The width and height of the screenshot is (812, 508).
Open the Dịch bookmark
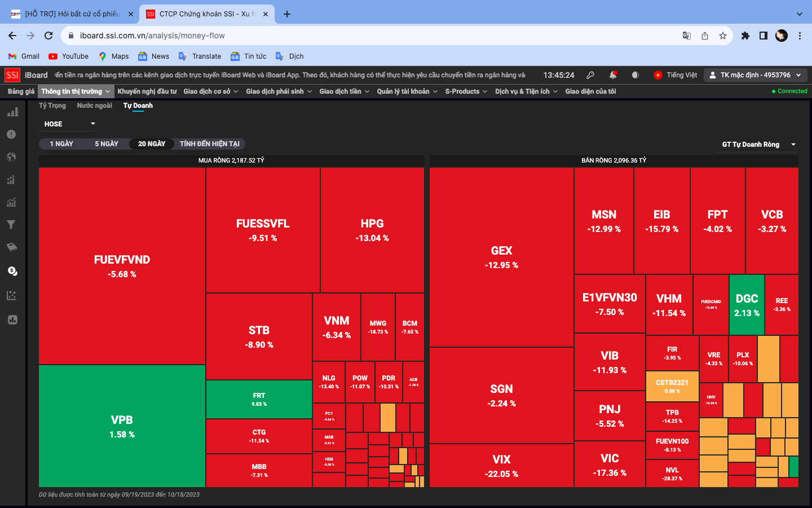point(290,56)
